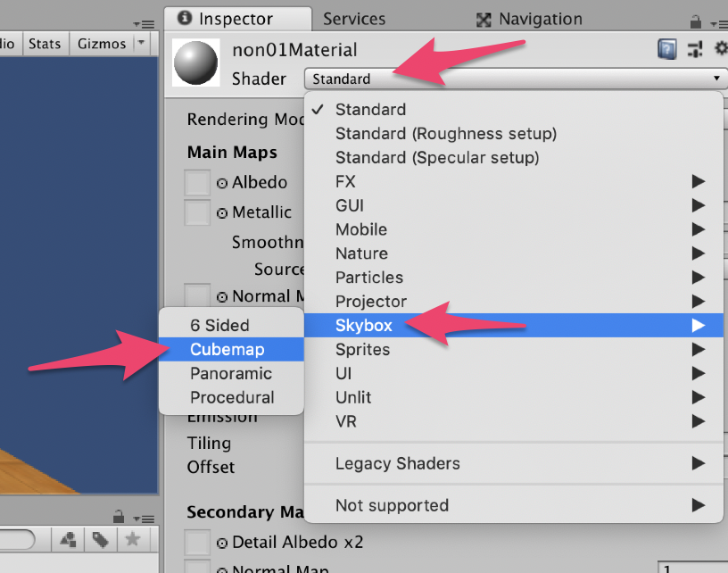Click the material preset sliders icon
Screen dimensions: 728x573
coord(695,49)
